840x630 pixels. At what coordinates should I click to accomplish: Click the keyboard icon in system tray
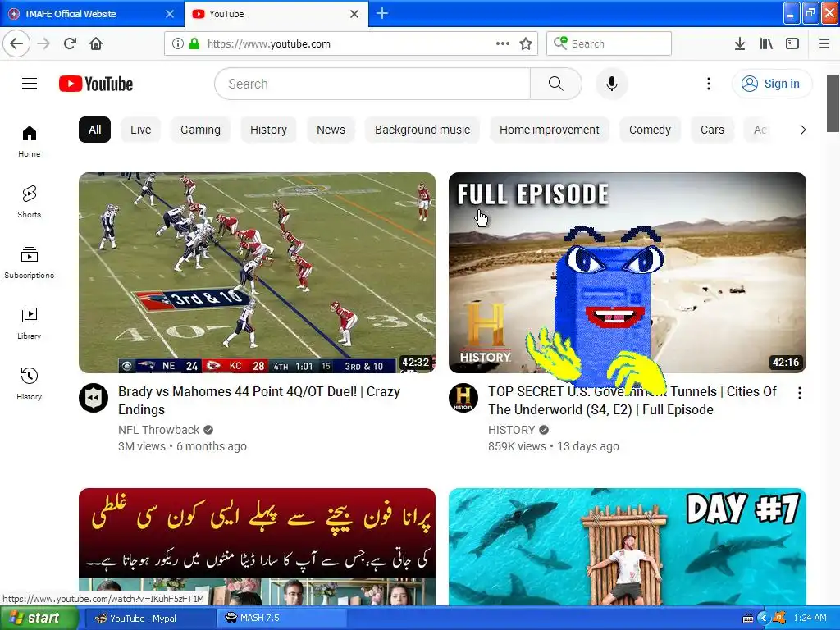coord(748,619)
